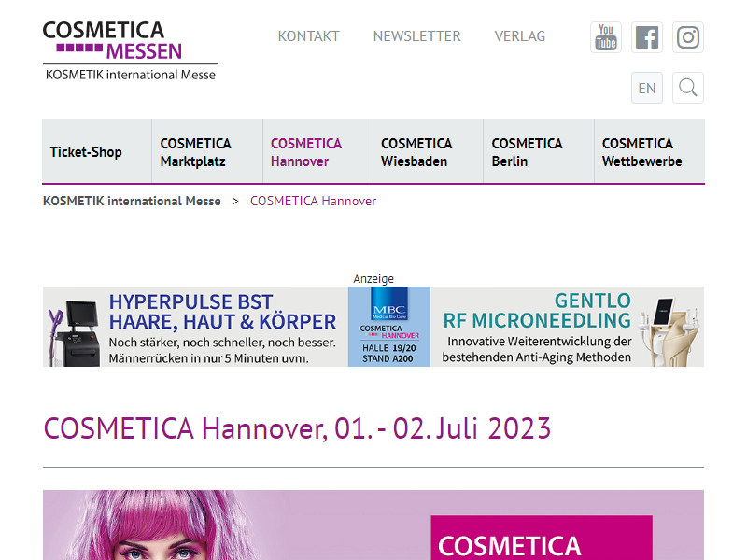The image size is (747, 560).
Task: Open COSMETICA Berlin navigation entry
Action: point(528,151)
